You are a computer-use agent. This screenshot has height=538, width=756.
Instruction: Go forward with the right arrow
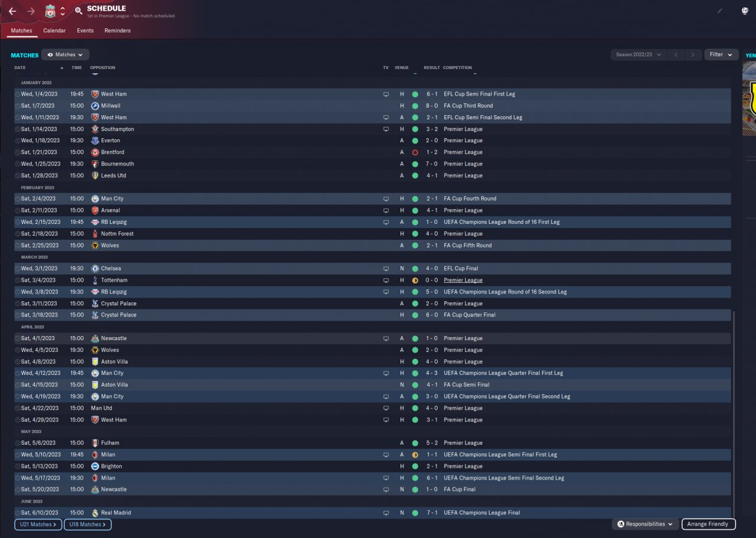[x=31, y=11]
